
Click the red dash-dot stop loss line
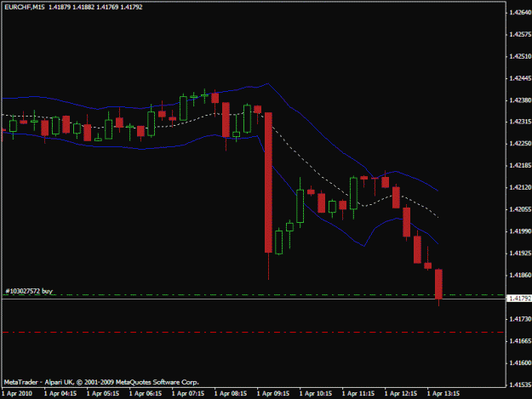254,333
